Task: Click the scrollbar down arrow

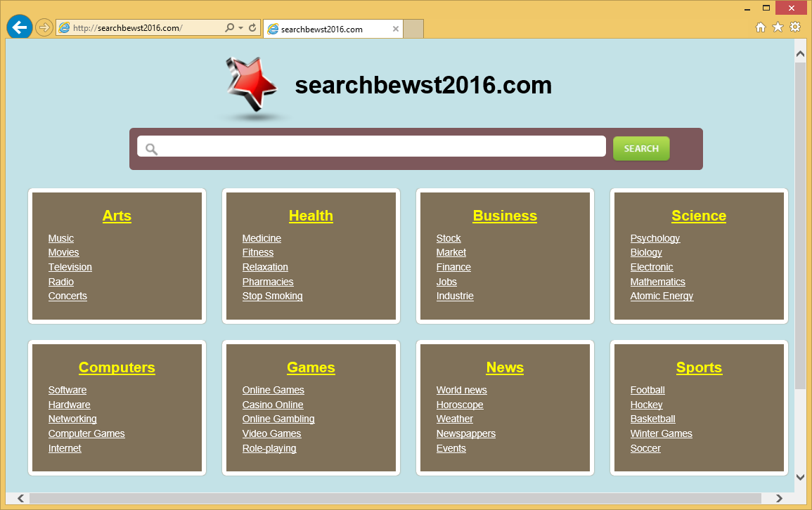Action: [800, 476]
